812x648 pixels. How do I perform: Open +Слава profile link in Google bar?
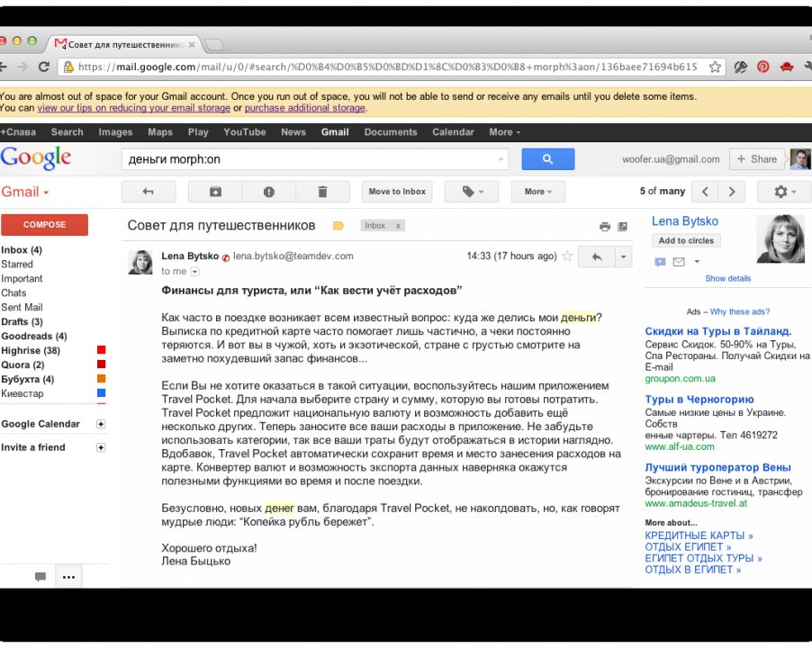tap(18, 132)
